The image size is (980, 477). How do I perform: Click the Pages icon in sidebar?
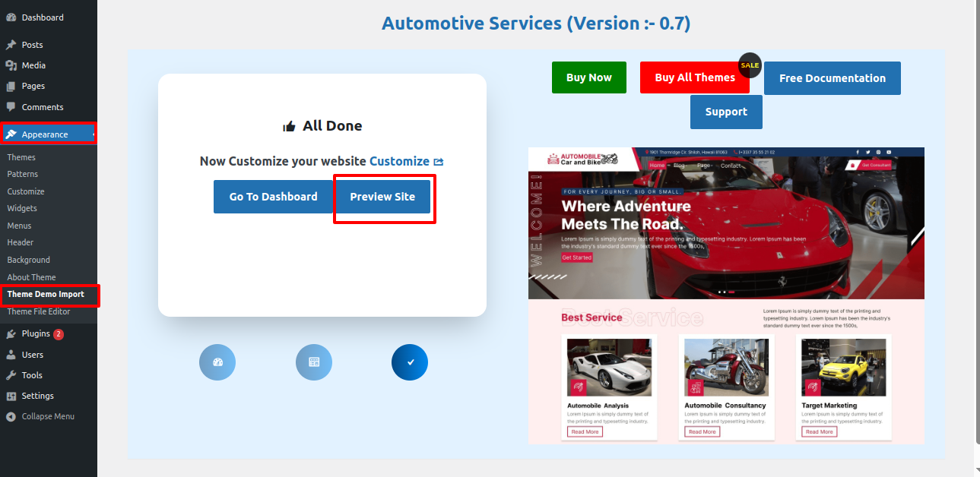pyautogui.click(x=11, y=86)
